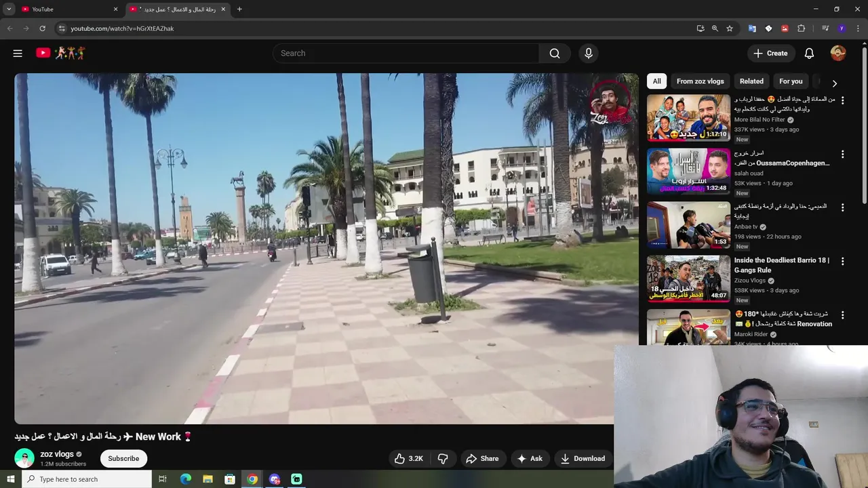Open options for salah ouad video
Screen dimensions: 868x488
point(843,154)
